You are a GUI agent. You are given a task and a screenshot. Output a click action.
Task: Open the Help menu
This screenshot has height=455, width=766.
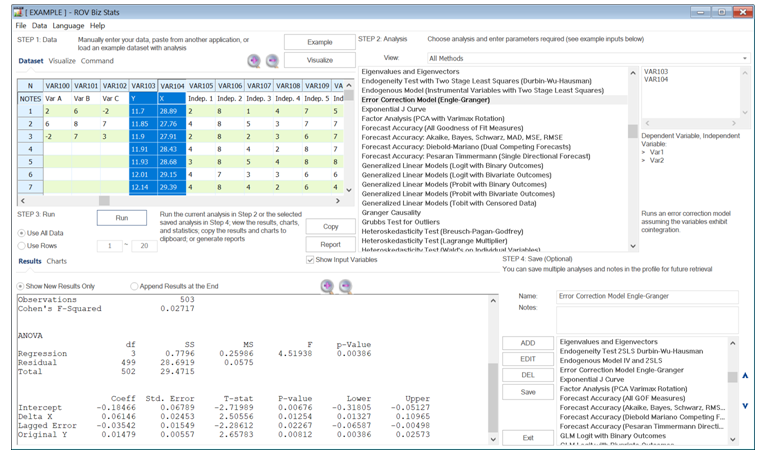coord(97,25)
